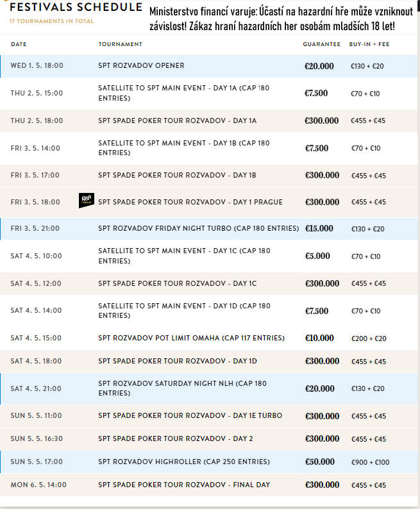Viewport: 420px width, 509px height.
Task: Click the €900 + €100 buy-in
Action: 370,462
